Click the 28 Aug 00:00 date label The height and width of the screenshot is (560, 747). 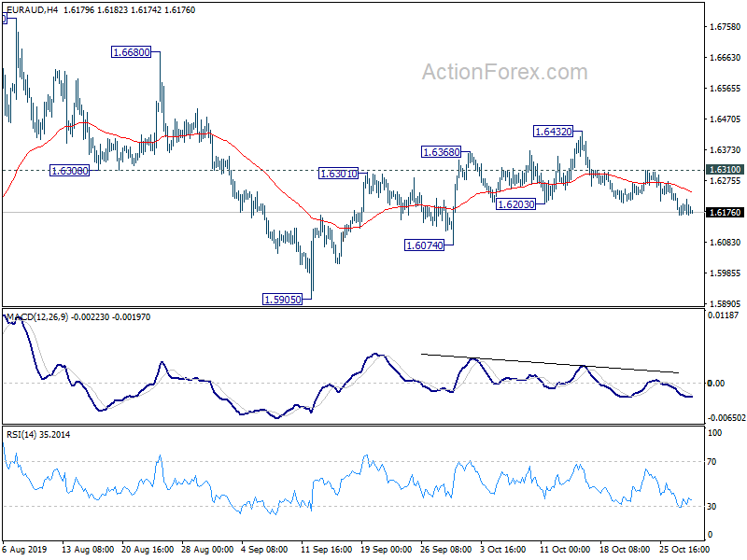207,549
